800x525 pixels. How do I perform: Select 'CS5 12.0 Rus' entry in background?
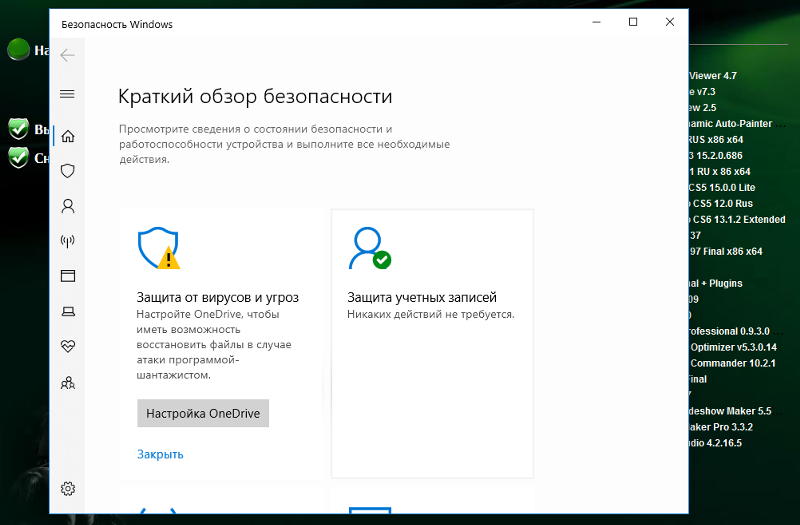click(721, 203)
